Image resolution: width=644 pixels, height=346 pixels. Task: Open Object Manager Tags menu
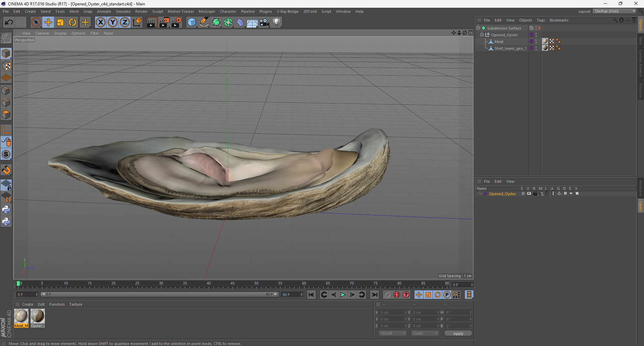tap(541, 20)
